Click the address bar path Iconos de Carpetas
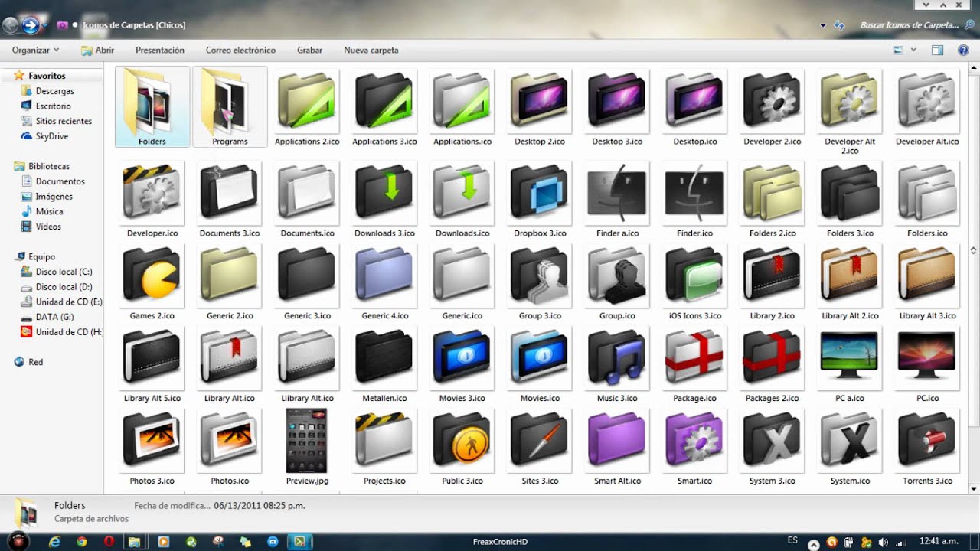This screenshot has width=980, height=551. click(x=134, y=25)
